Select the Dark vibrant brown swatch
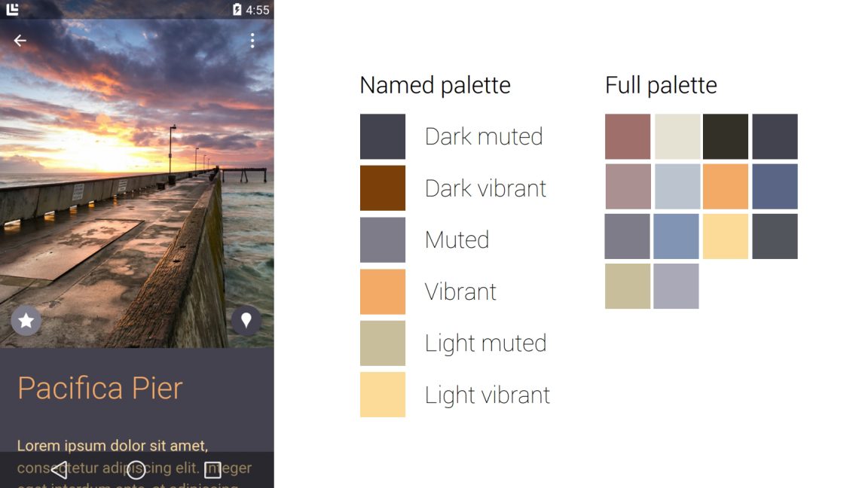 click(383, 188)
